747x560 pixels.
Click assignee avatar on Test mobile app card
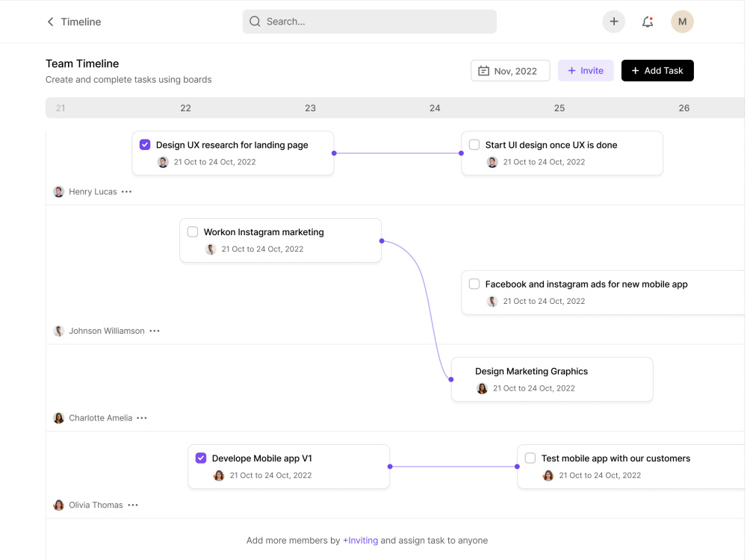pos(548,476)
